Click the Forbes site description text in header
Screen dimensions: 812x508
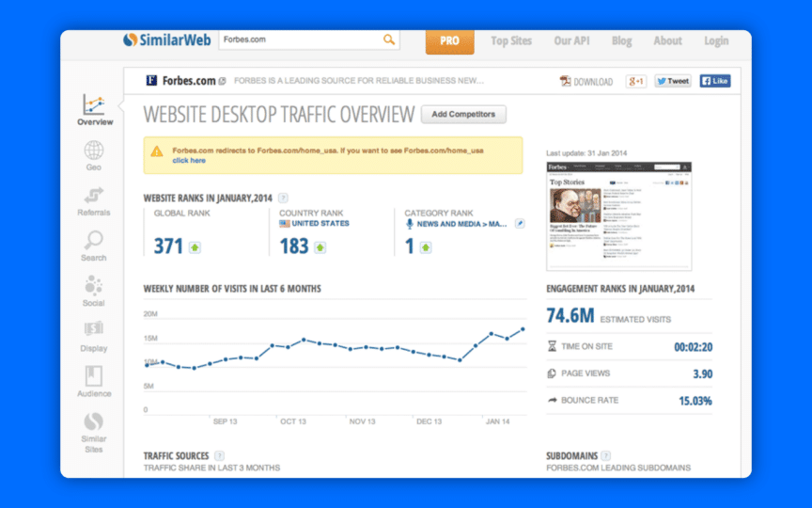(x=359, y=81)
